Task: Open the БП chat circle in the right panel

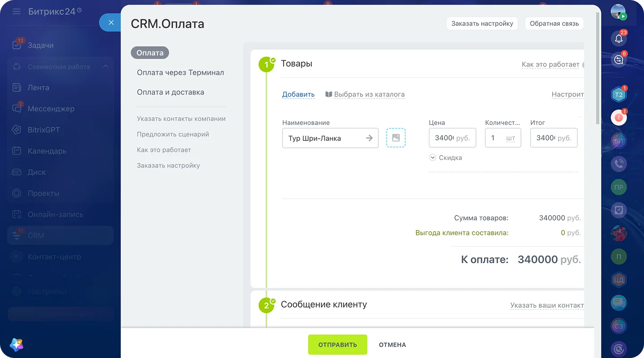Action: [619, 141]
